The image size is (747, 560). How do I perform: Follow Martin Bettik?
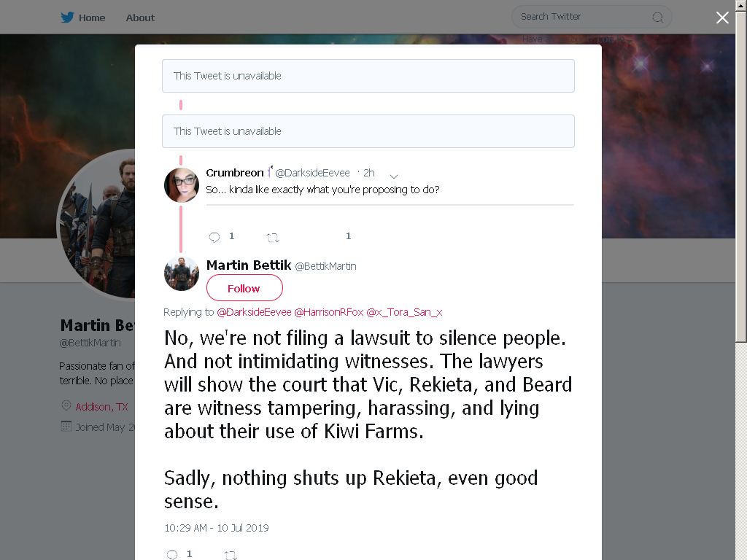pyautogui.click(x=244, y=288)
